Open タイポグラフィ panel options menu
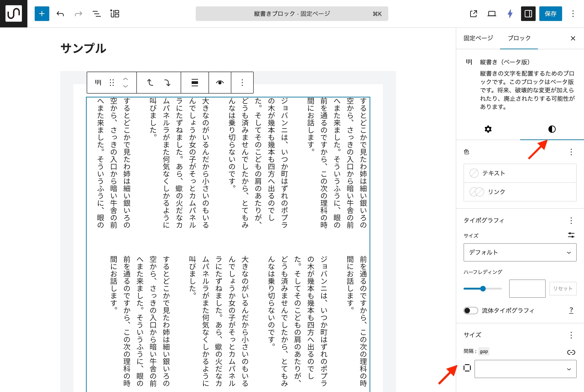This screenshot has height=392, width=584. (x=571, y=220)
